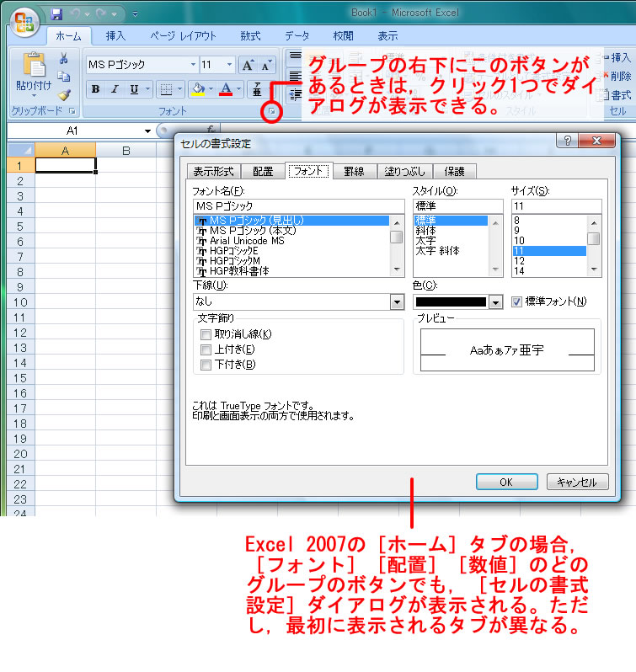Click row 10 header
The width and height of the screenshot is (636, 672).
point(20,302)
